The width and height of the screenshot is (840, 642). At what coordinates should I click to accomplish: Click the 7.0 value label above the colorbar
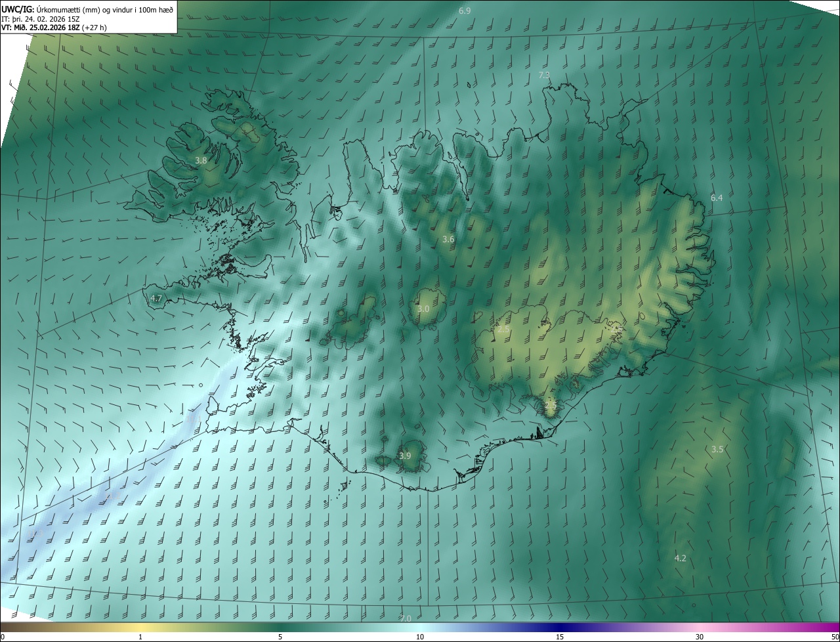click(406, 618)
